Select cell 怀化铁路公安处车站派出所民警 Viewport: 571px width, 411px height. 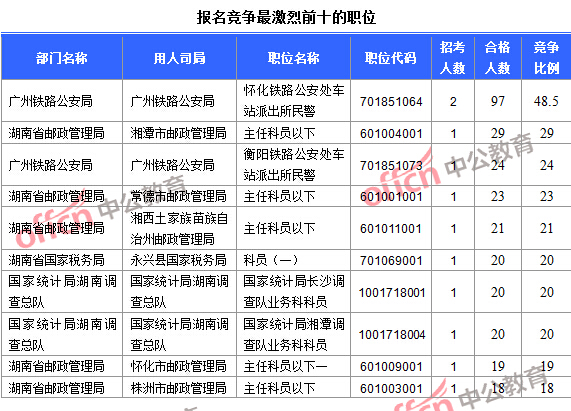point(294,100)
